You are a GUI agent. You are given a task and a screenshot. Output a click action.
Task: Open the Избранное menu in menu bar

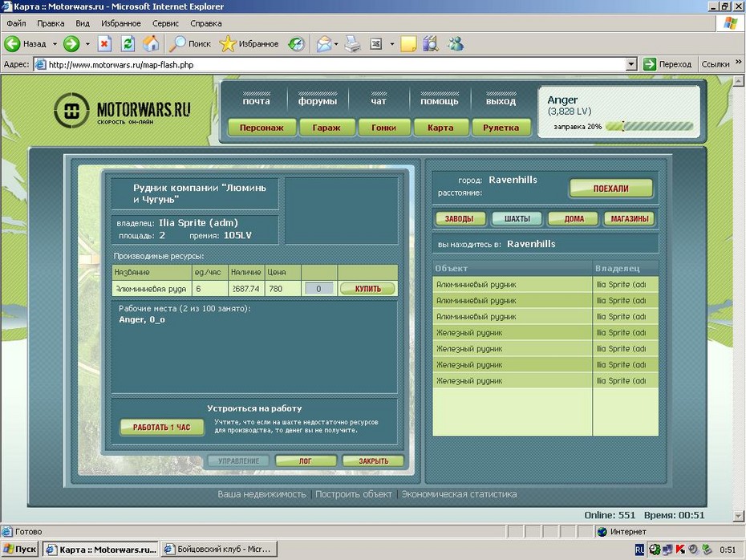(120, 23)
